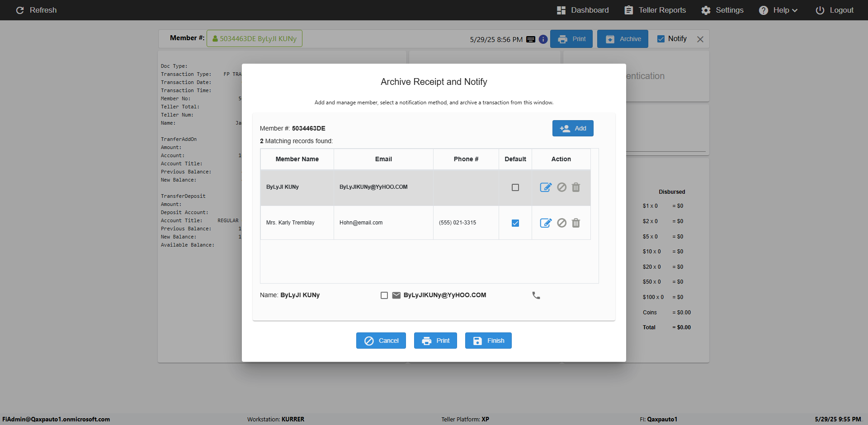Set ByLyJI KUNy as default member
Image resolution: width=868 pixels, height=425 pixels.
coord(515,187)
